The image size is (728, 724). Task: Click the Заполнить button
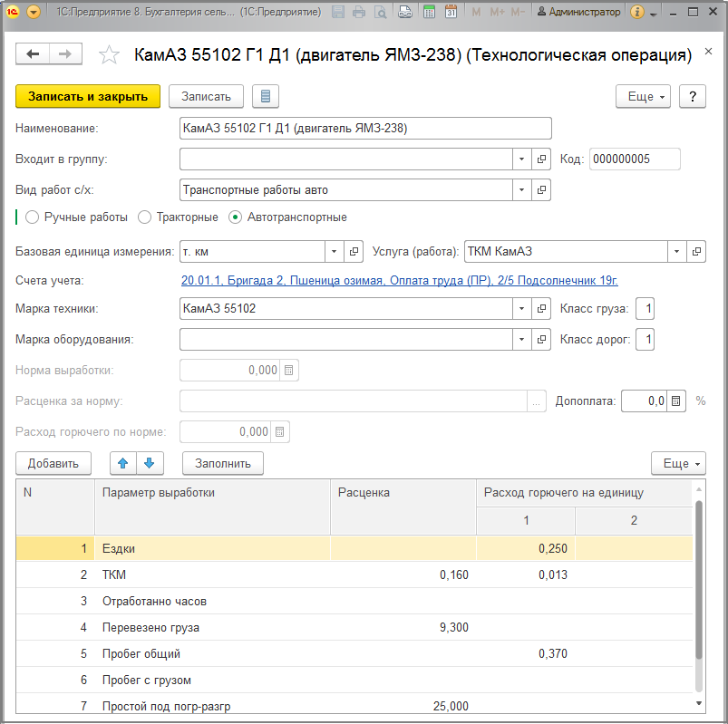[x=223, y=463]
